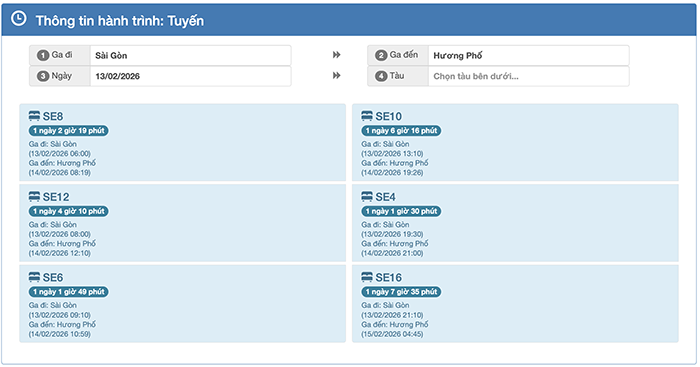
Task: Select the SE12 train card
Action: 183,223
